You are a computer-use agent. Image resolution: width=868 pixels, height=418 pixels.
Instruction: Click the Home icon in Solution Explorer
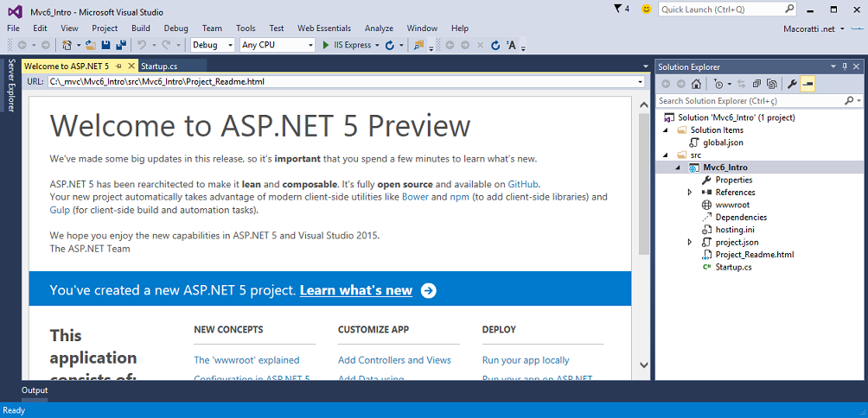(x=697, y=84)
